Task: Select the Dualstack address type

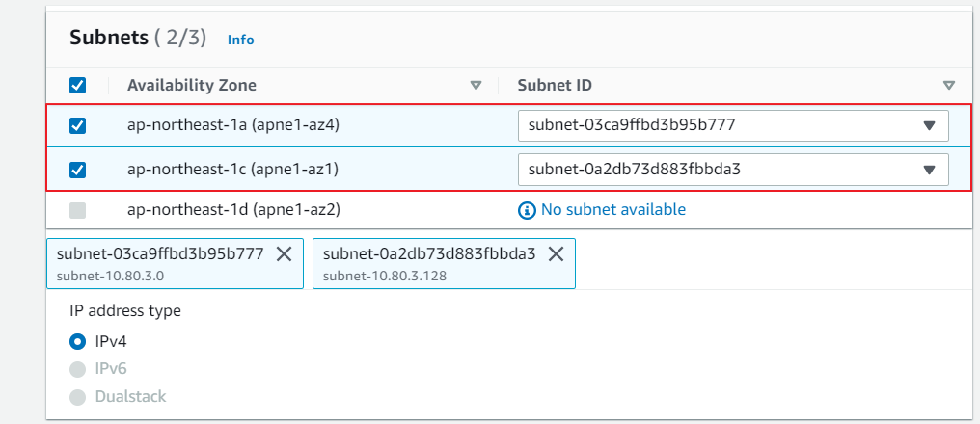Action: point(78,396)
